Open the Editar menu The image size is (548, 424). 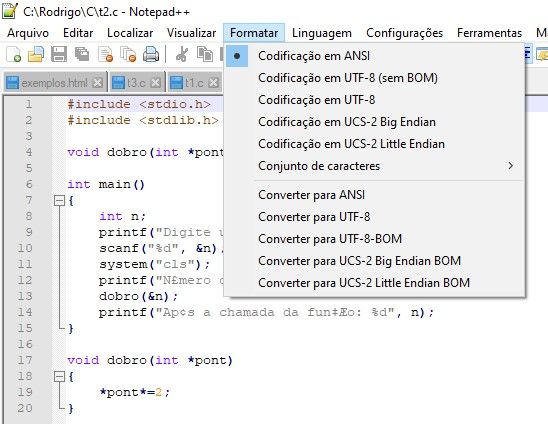(78, 33)
